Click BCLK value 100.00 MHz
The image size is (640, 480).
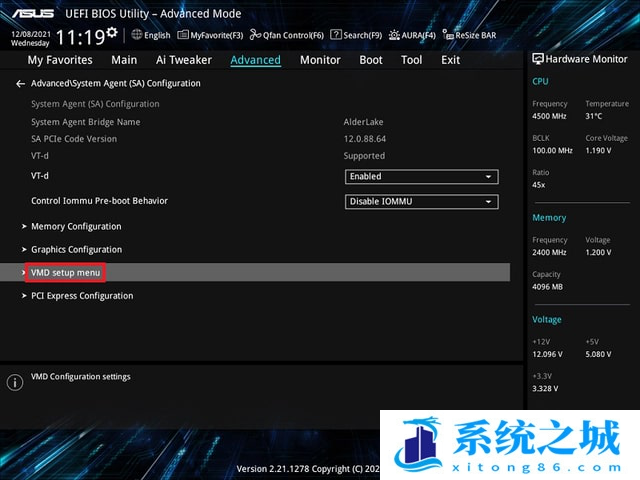[552, 151]
